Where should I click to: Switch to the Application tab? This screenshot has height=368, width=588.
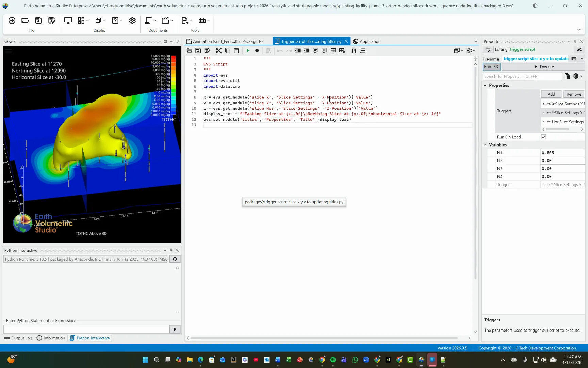367,41
